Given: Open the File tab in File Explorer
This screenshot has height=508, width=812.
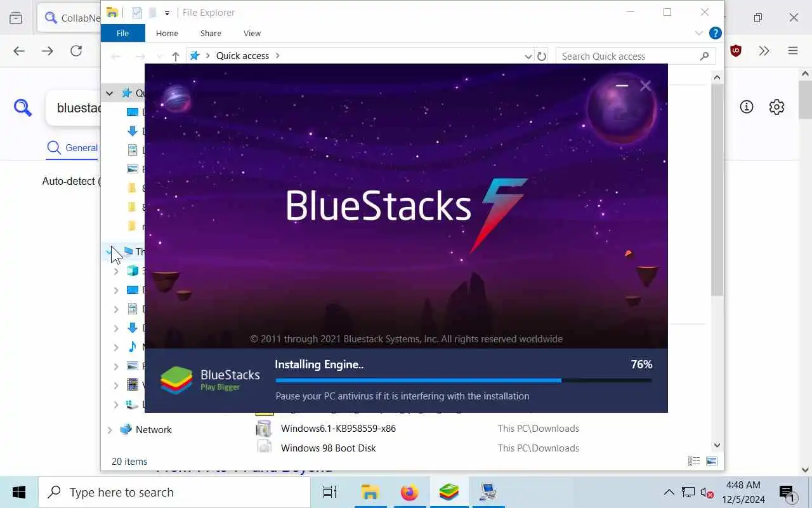Looking at the screenshot, I should point(122,33).
